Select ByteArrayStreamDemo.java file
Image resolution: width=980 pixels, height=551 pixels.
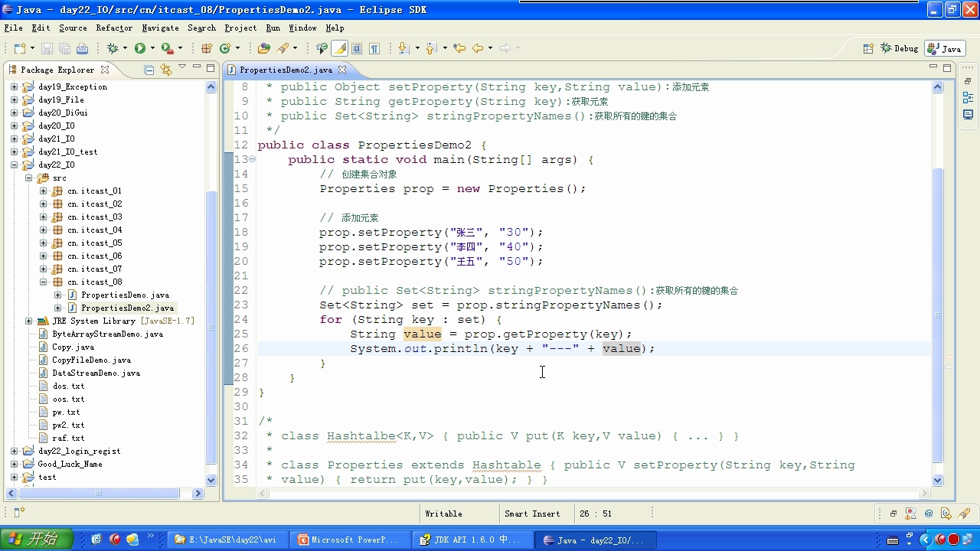(107, 334)
